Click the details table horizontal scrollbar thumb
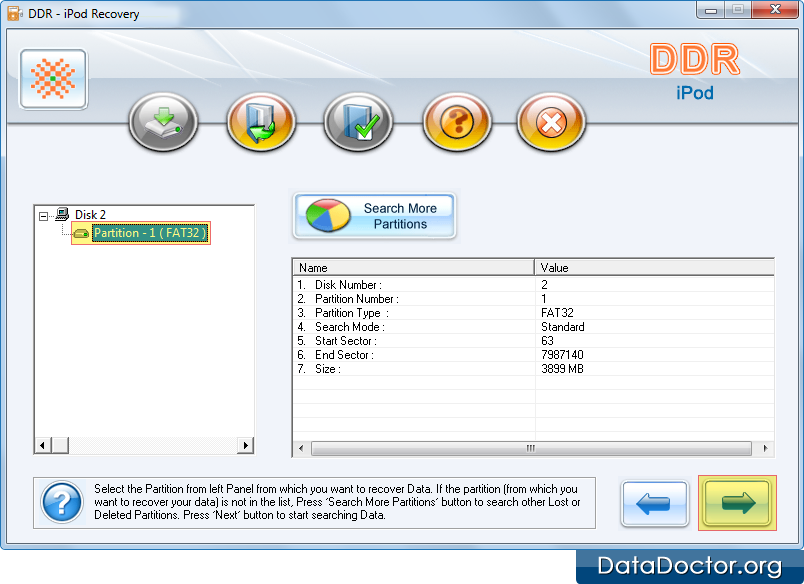804x584 pixels. (531, 448)
